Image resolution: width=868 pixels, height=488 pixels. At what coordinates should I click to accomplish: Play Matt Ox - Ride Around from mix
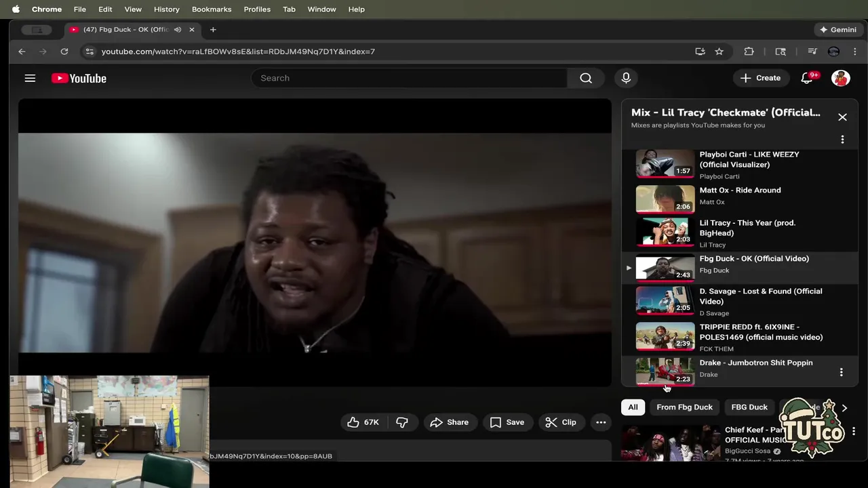739,199
